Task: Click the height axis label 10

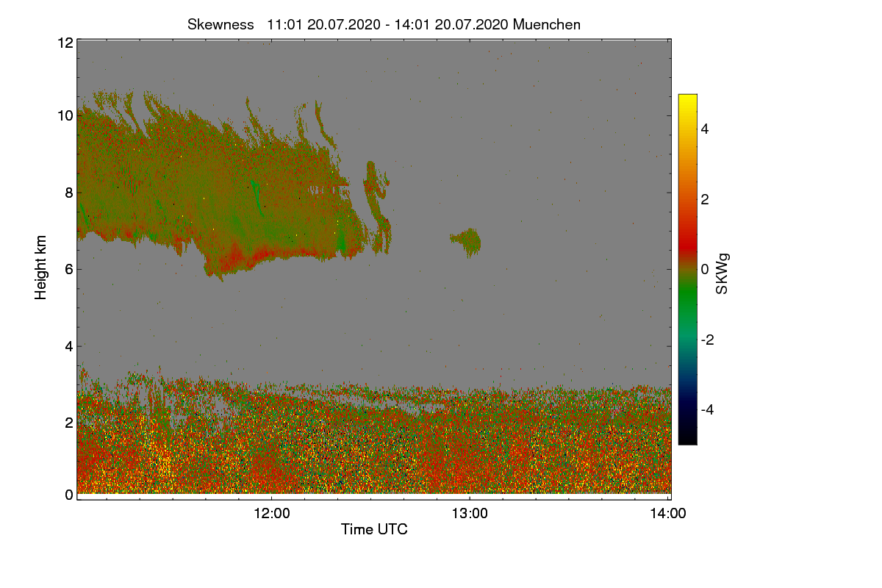Action: pyautogui.click(x=65, y=115)
